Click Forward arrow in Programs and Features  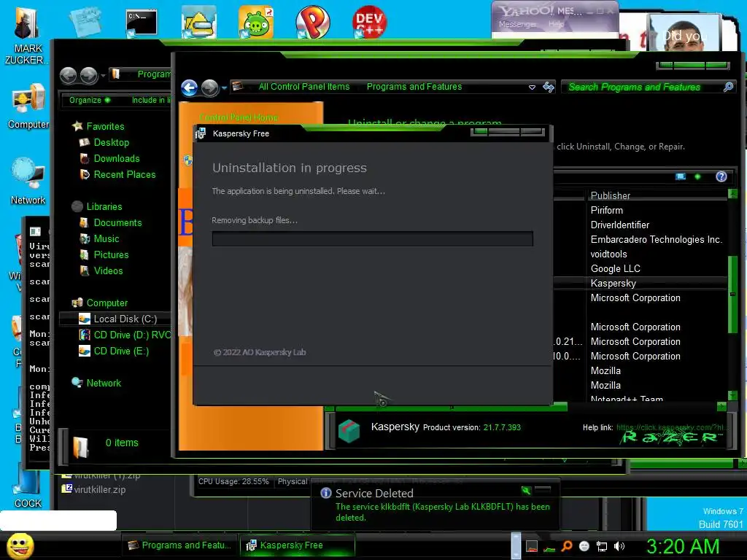pos(209,87)
